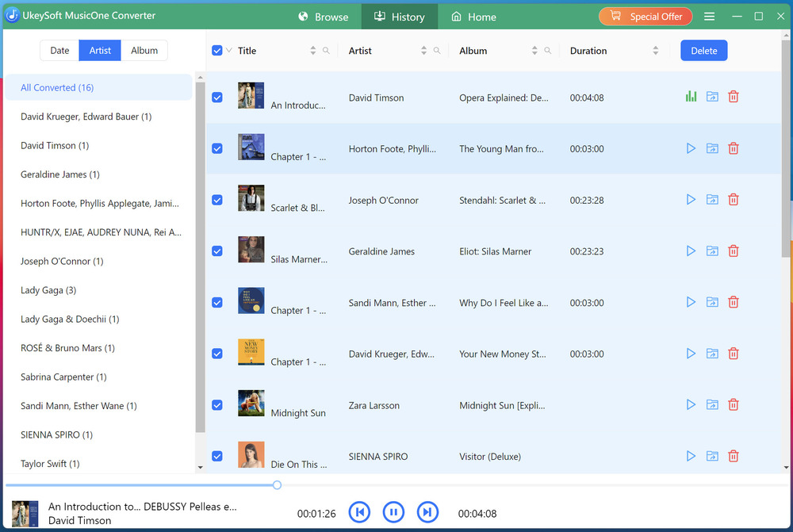The height and width of the screenshot is (532, 793).
Task: Open folder for Sandi Mann track
Action: click(x=712, y=302)
